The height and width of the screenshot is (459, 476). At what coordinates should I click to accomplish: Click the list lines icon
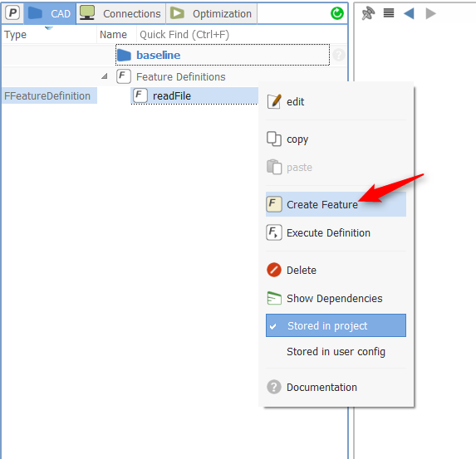point(389,13)
